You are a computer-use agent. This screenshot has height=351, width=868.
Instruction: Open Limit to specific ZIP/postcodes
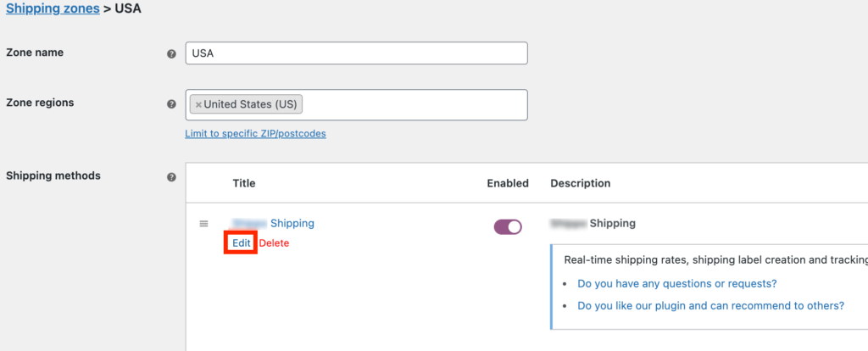click(x=255, y=134)
